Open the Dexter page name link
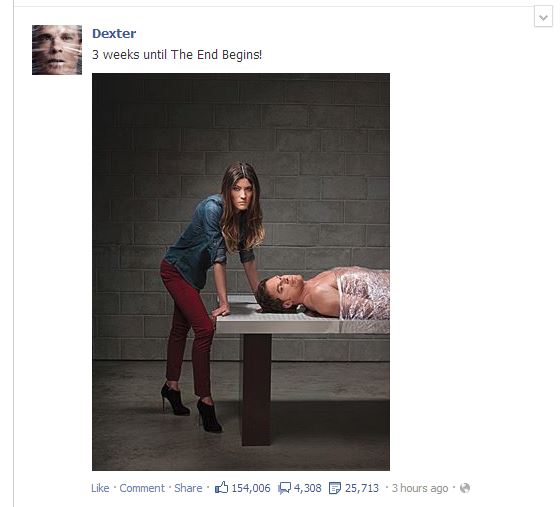 click(x=114, y=34)
